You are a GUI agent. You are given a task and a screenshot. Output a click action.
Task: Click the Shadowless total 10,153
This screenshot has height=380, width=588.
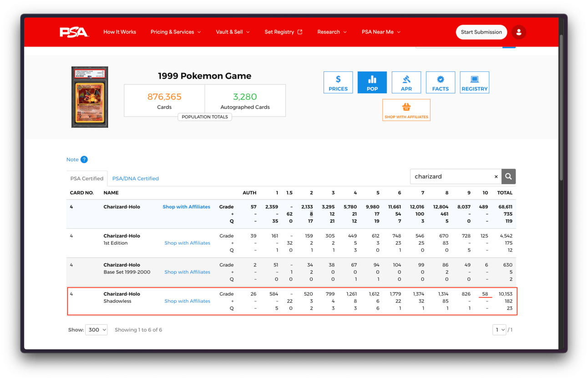(x=505, y=294)
